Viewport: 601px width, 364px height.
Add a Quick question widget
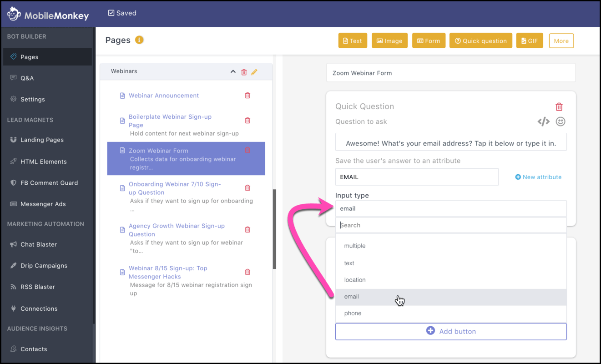click(x=481, y=40)
